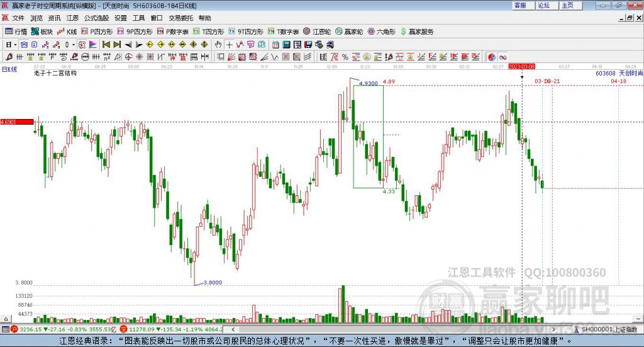The image size is (644, 347).
Task: Open the P四方形 tool
Action: coord(97,31)
